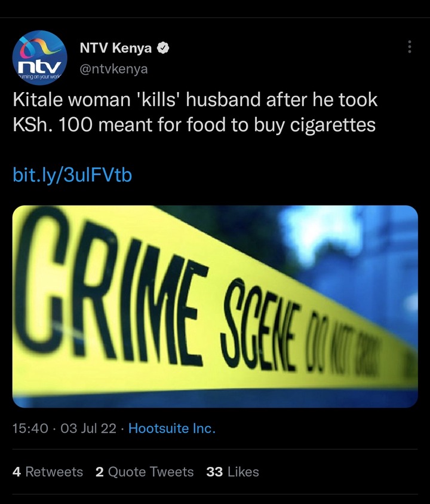Open the @ntvkenya handle link

113,69
